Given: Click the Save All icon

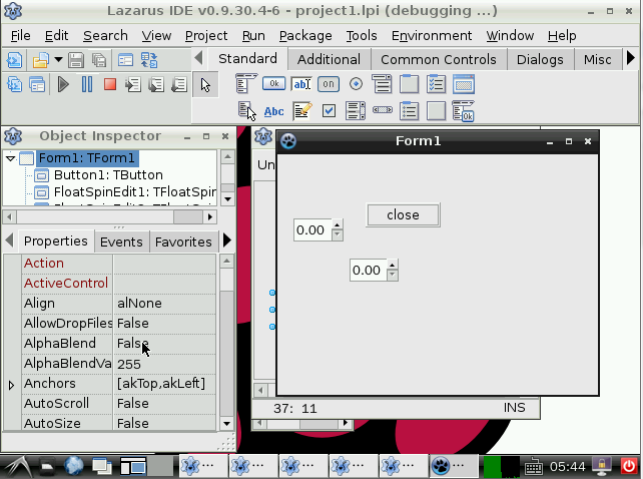Looking at the screenshot, I should pos(99,60).
